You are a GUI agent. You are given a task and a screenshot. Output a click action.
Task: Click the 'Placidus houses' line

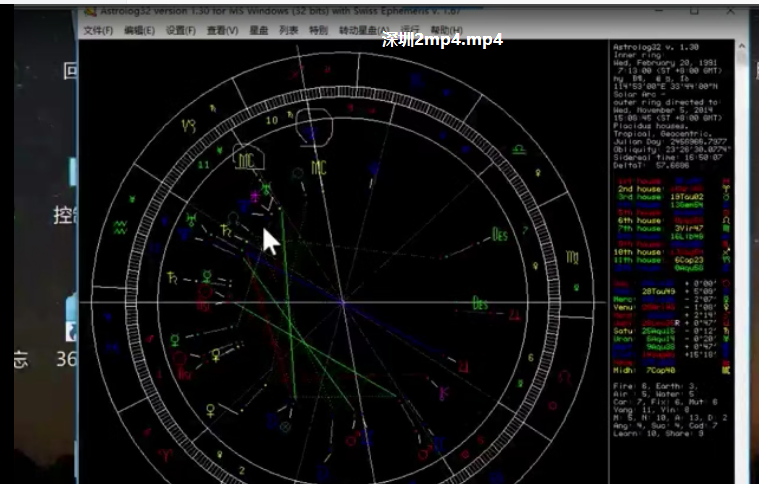[649, 126]
